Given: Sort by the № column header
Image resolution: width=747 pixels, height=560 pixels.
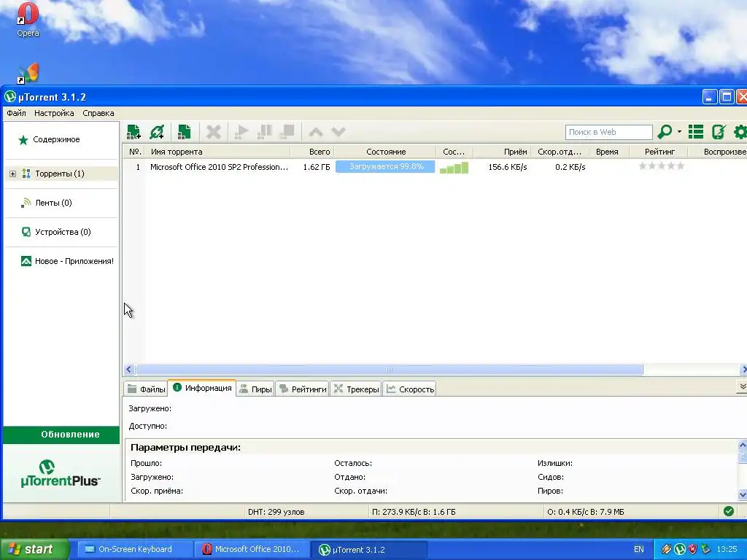Looking at the screenshot, I should 135,152.
